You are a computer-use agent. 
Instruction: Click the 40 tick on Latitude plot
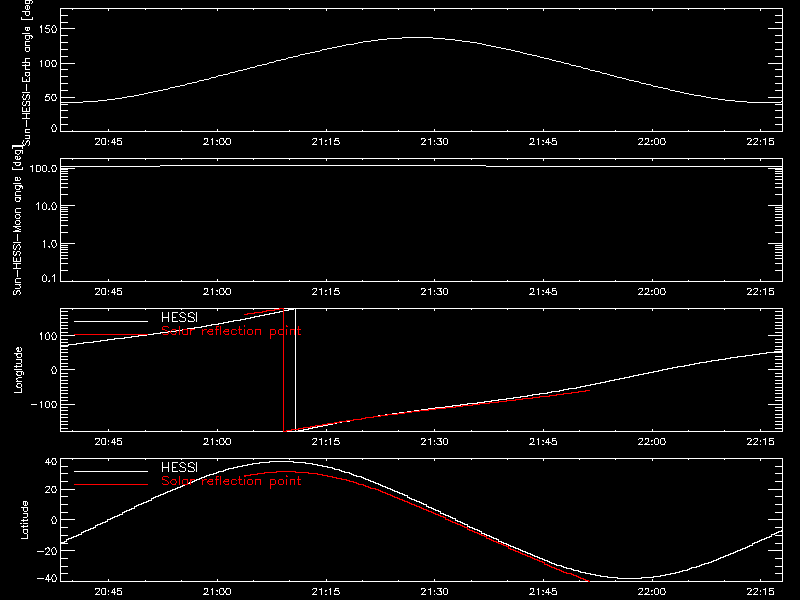click(x=51, y=462)
